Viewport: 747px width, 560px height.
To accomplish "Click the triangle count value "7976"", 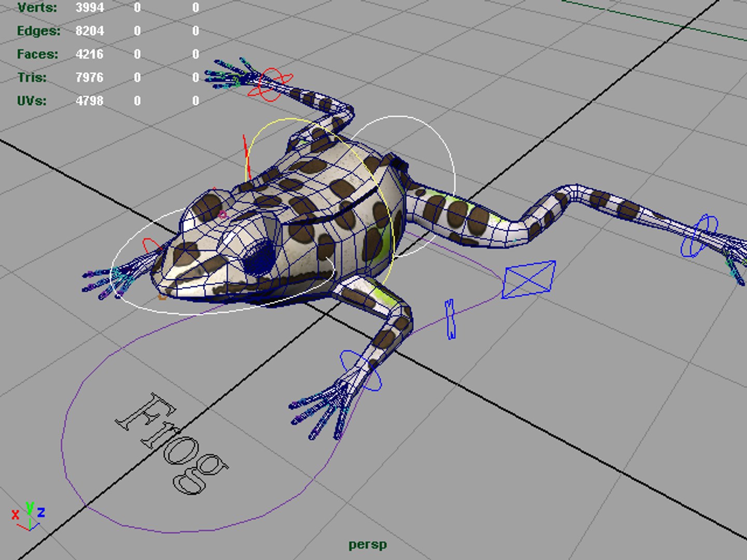I will 90,77.
